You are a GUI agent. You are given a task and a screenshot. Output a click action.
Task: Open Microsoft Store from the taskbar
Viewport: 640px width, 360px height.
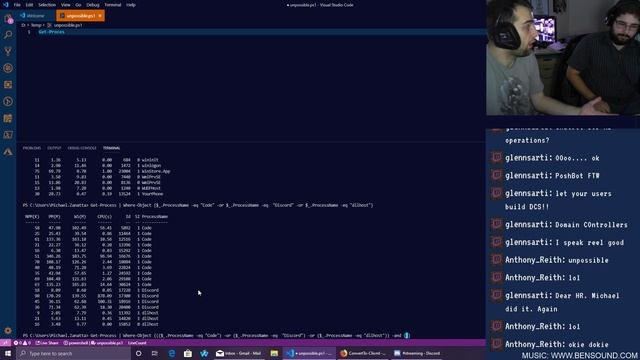pos(188,353)
